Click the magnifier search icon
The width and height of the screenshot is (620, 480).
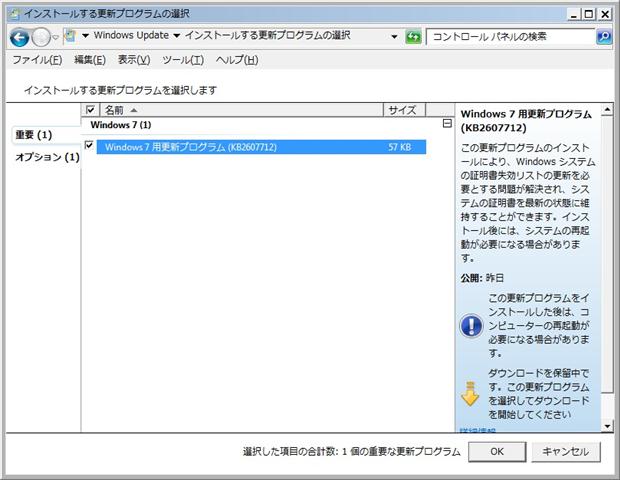604,37
